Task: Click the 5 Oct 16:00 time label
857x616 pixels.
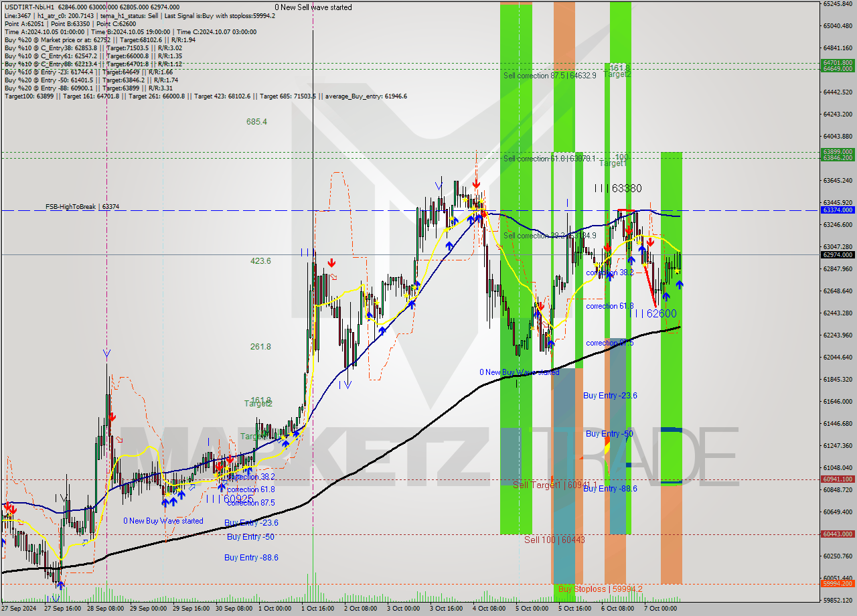Action: [x=575, y=609]
